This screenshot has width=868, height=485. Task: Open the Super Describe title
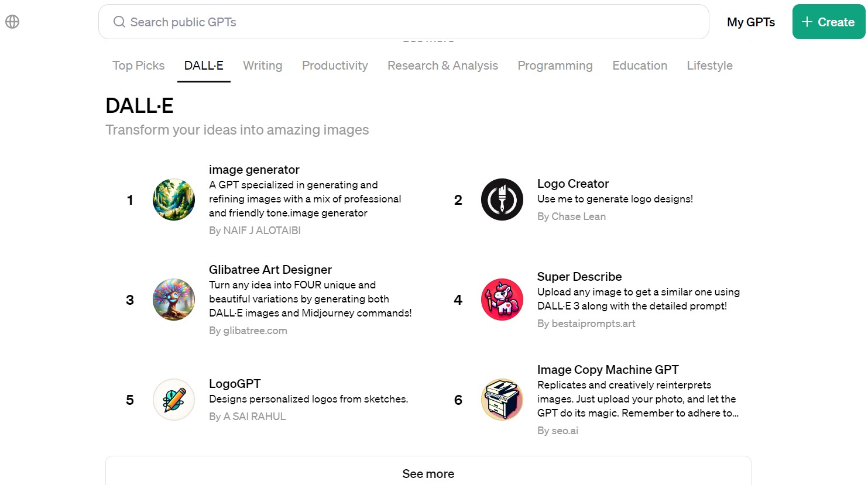point(579,277)
